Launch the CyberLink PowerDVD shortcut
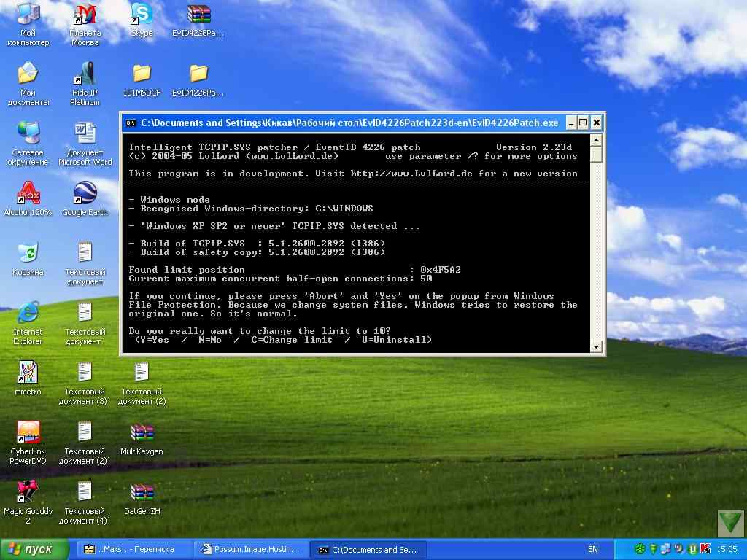747x560 pixels. click(28, 443)
